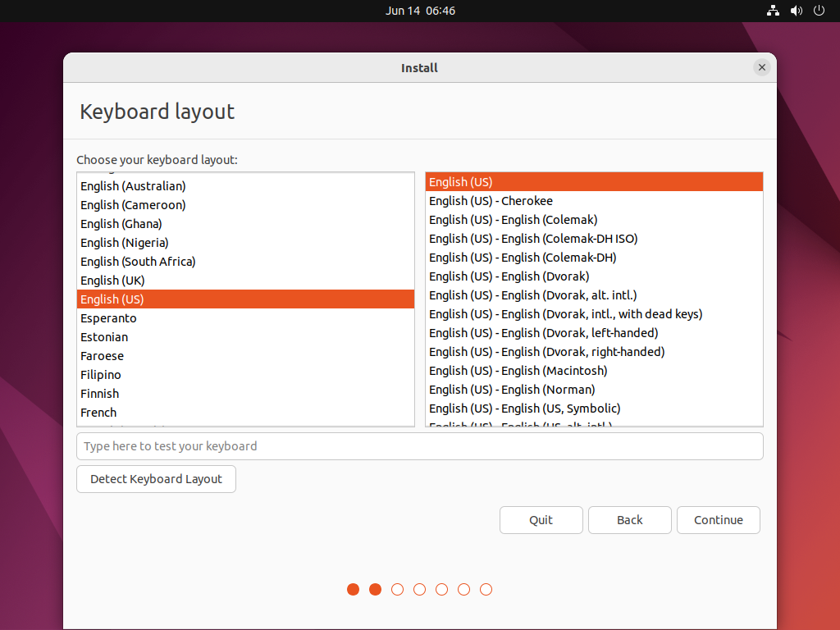
Task: Select English (UK) keyboard layout
Action: [112, 281]
